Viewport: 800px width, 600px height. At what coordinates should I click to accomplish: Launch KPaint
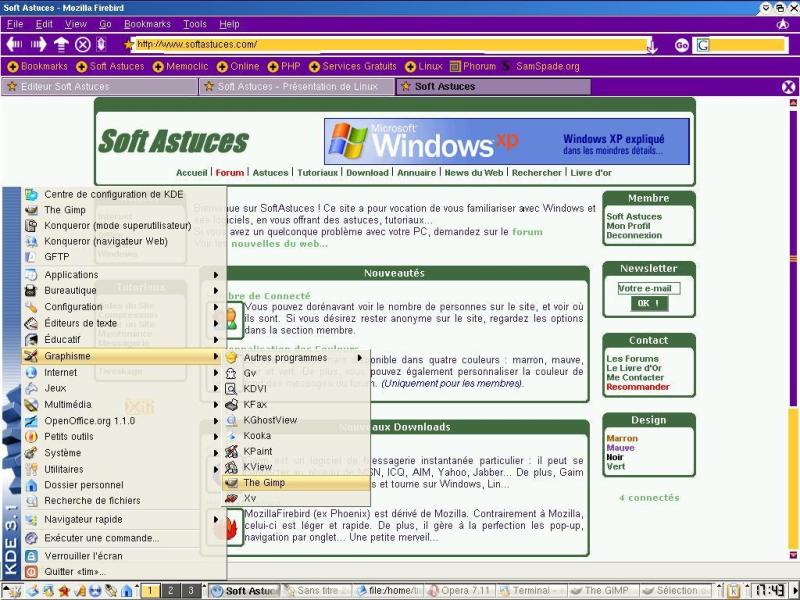coord(296,452)
